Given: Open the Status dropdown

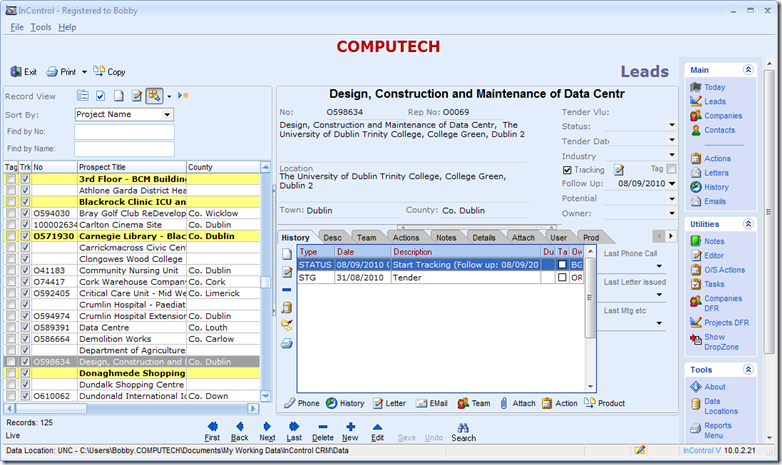Looking at the screenshot, I should (672, 125).
